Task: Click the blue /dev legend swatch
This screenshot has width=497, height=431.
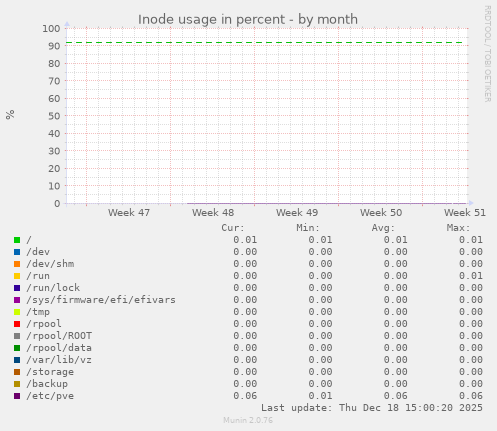Action: coord(17,252)
